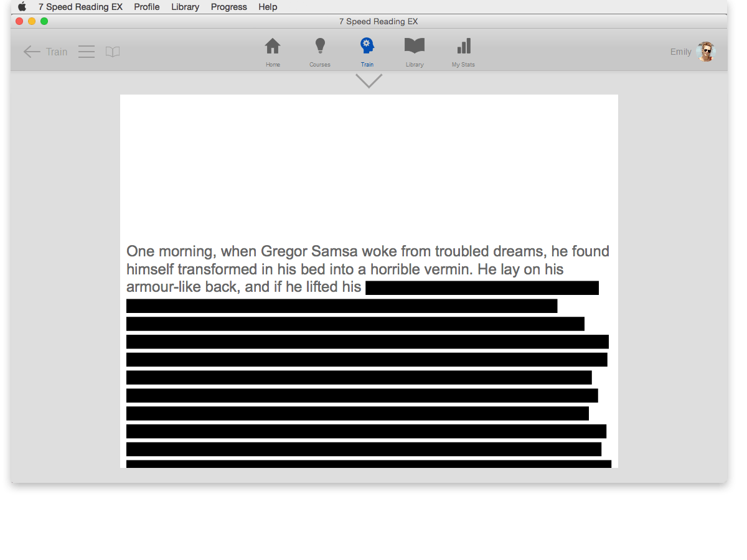Click the open book reading icon
Screen dimensions: 747x560
(x=113, y=52)
